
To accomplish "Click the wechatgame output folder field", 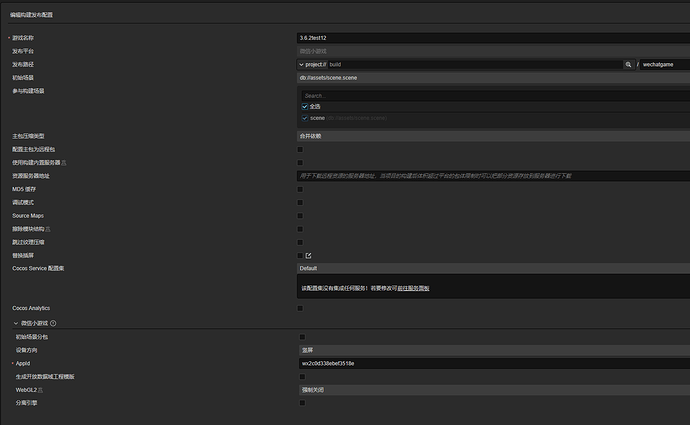I will coord(665,65).
